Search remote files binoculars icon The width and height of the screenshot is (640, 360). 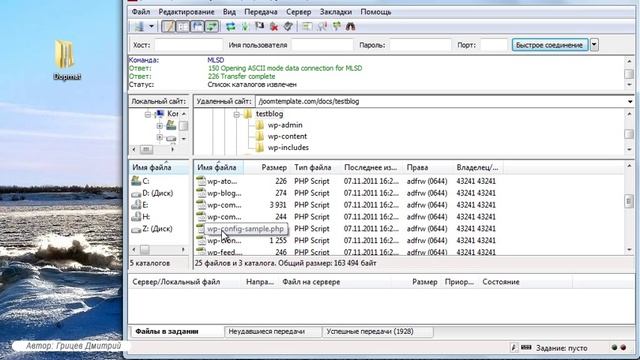click(x=351, y=27)
